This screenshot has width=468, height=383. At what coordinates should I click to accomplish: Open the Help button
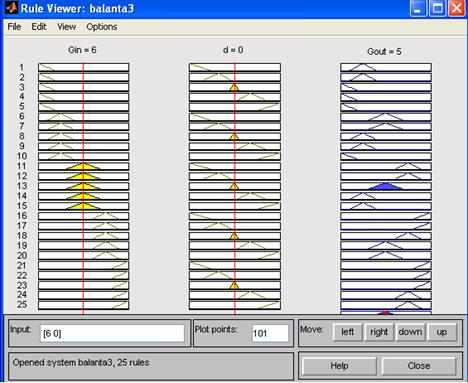[339, 366]
